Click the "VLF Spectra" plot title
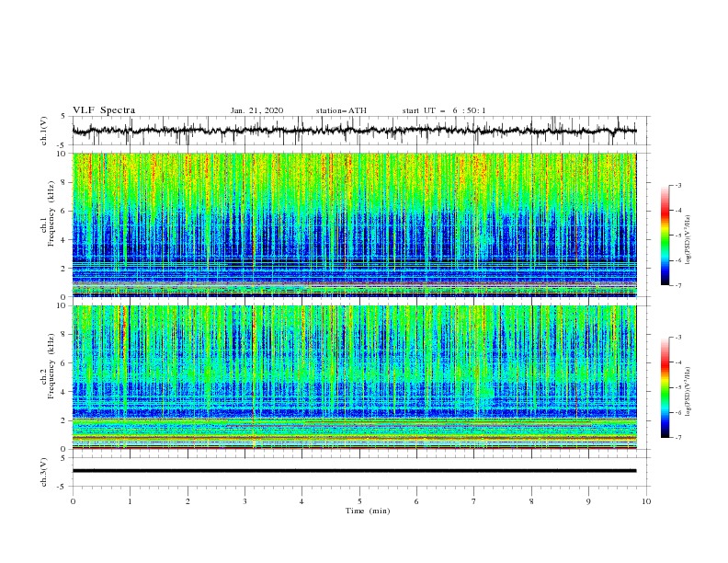Screen dimensions: 728x563 (104, 110)
